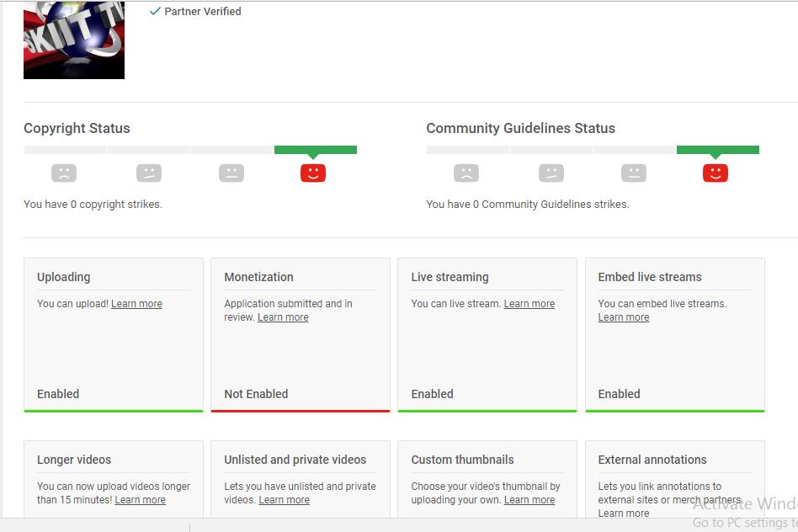Click the External annotations card title
Image resolution: width=798 pixels, height=532 pixels.
pos(652,460)
